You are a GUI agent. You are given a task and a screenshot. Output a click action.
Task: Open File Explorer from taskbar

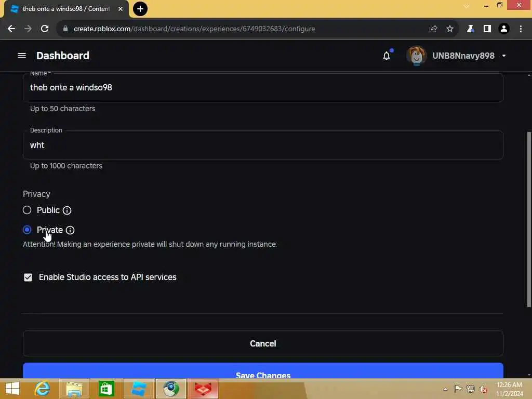click(74, 389)
